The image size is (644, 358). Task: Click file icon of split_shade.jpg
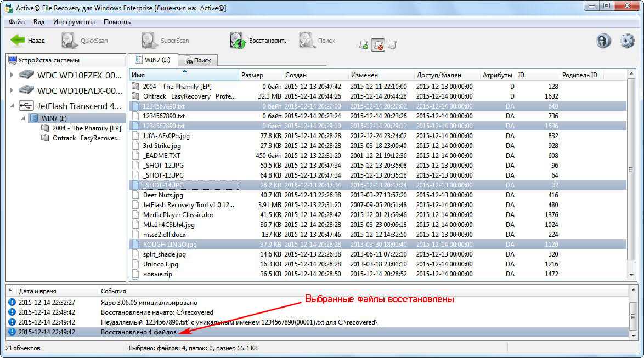coord(135,254)
